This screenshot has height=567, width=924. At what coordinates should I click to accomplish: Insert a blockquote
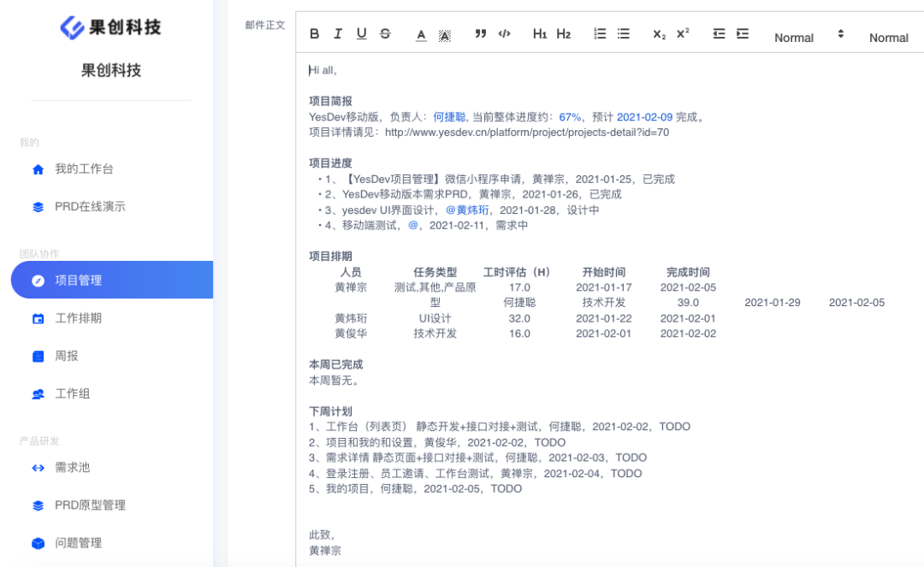pos(481,33)
